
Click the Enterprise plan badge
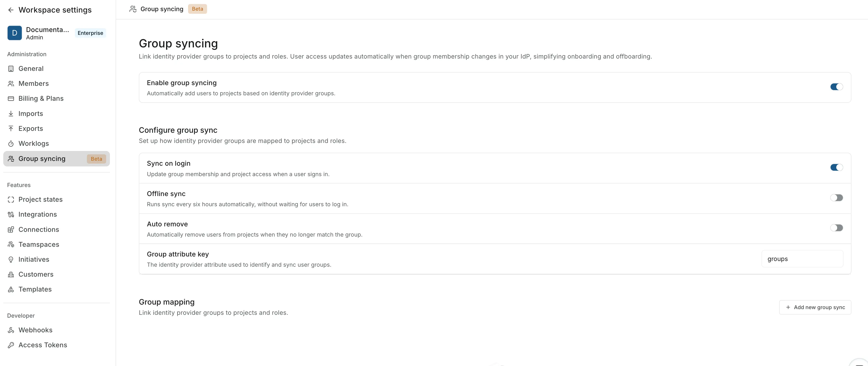tap(90, 33)
